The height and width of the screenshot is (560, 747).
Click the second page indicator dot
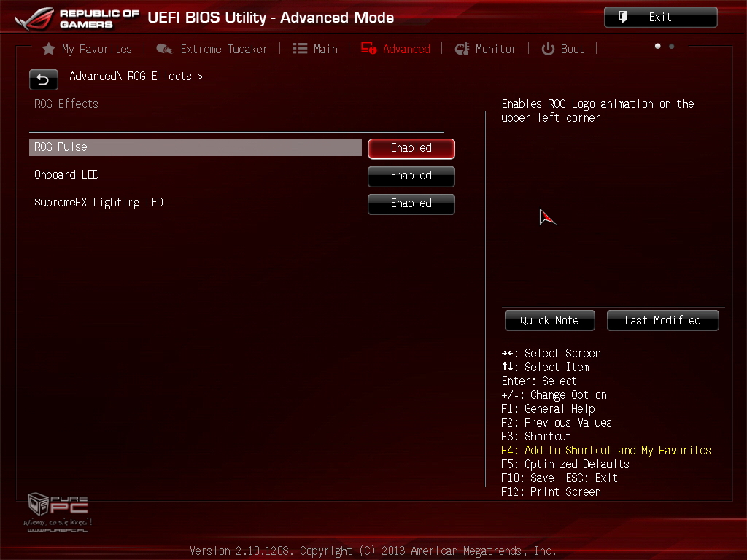point(672,46)
